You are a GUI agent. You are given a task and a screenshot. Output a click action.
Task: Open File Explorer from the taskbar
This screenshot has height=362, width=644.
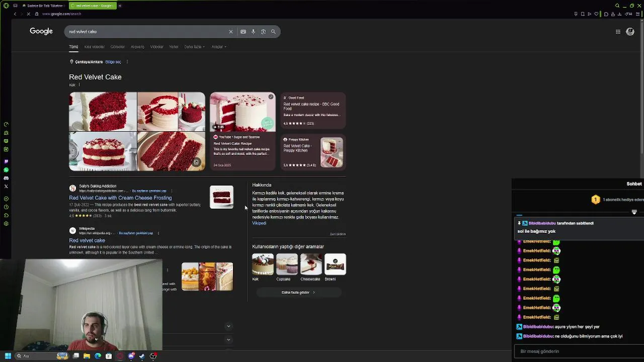click(x=87, y=356)
